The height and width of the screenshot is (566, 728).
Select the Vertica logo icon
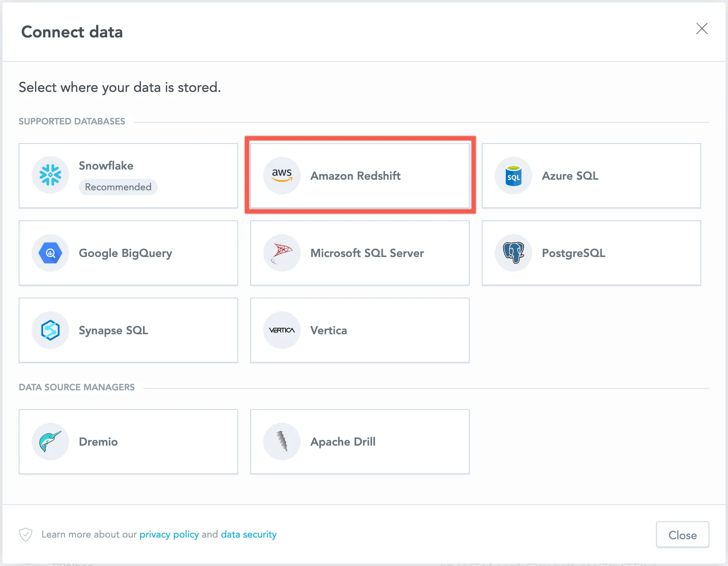[282, 330]
